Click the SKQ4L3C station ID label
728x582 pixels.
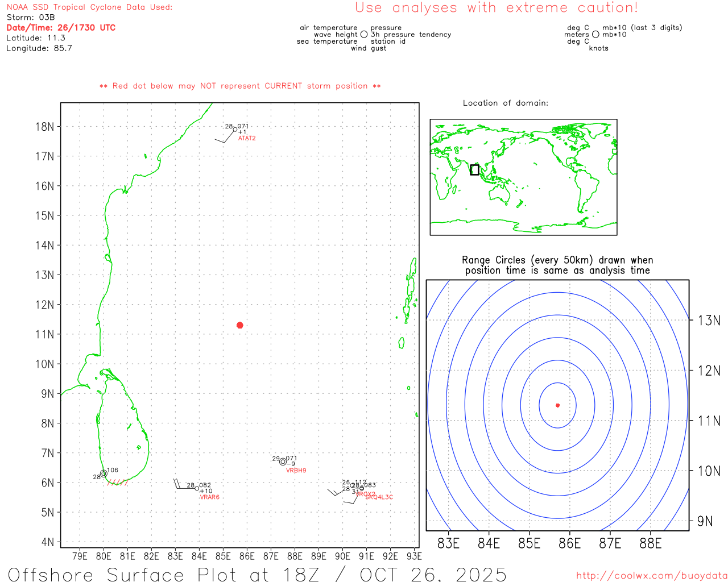[x=379, y=497]
